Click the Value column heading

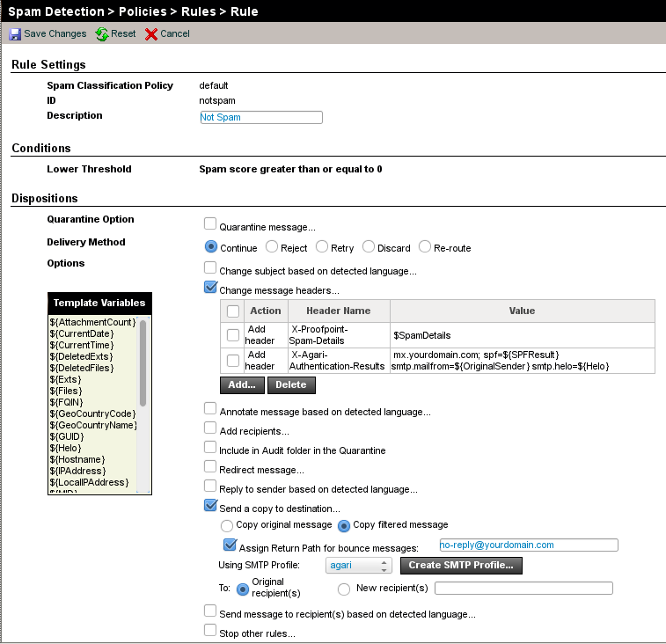[522, 311]
